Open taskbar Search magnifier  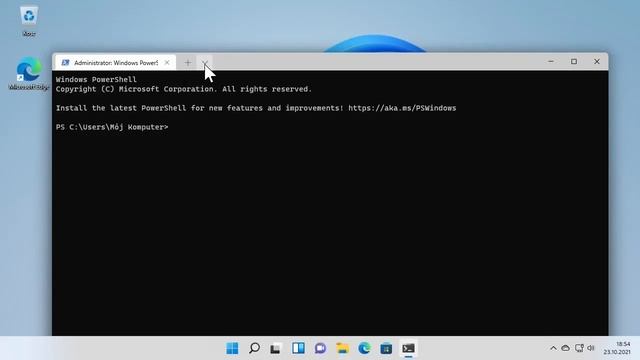(254, 348)
